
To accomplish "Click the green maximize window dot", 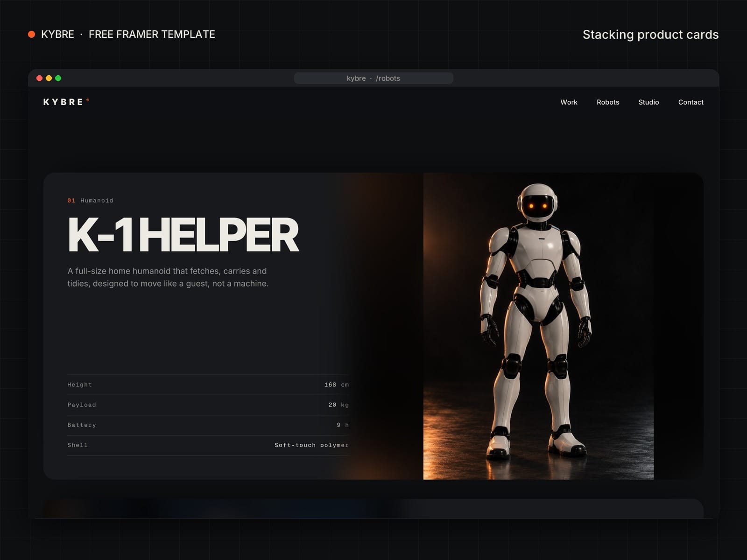I will [58, 78].
